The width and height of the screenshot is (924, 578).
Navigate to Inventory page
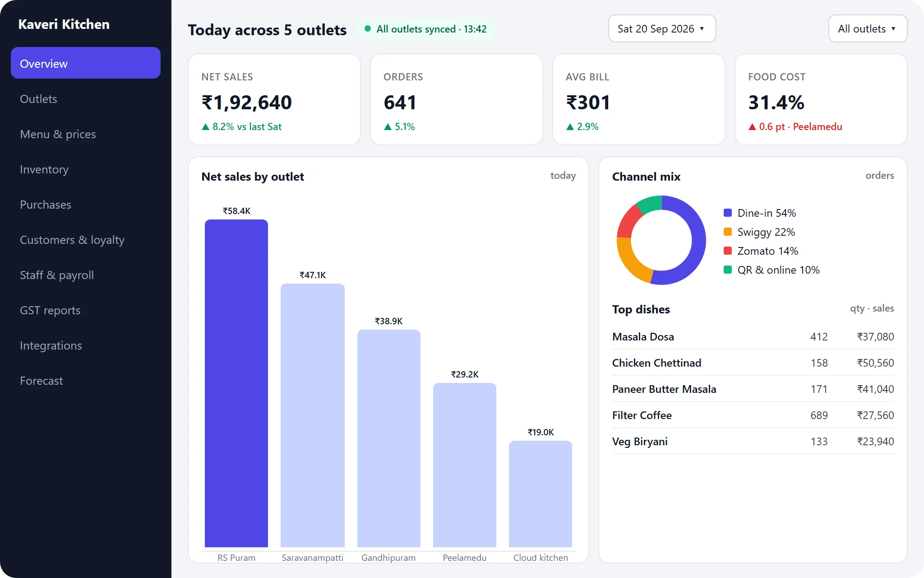point(86,169)
